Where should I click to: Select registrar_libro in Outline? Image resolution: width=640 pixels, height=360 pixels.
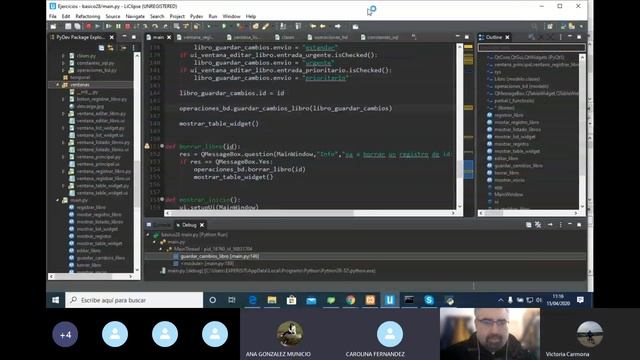click(509, 115)
